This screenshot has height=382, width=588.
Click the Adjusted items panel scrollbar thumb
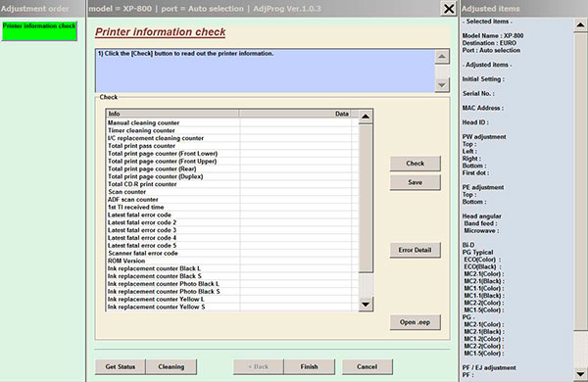[x=580, y=182]
